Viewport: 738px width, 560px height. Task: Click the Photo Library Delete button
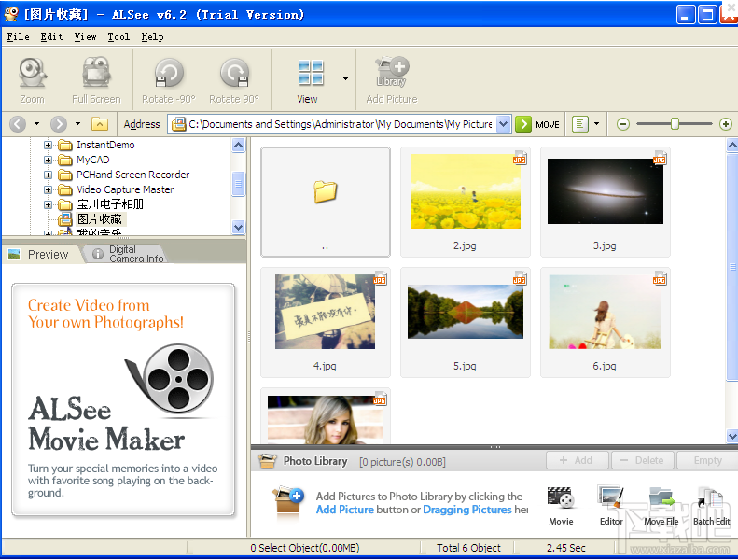[643, 461]
